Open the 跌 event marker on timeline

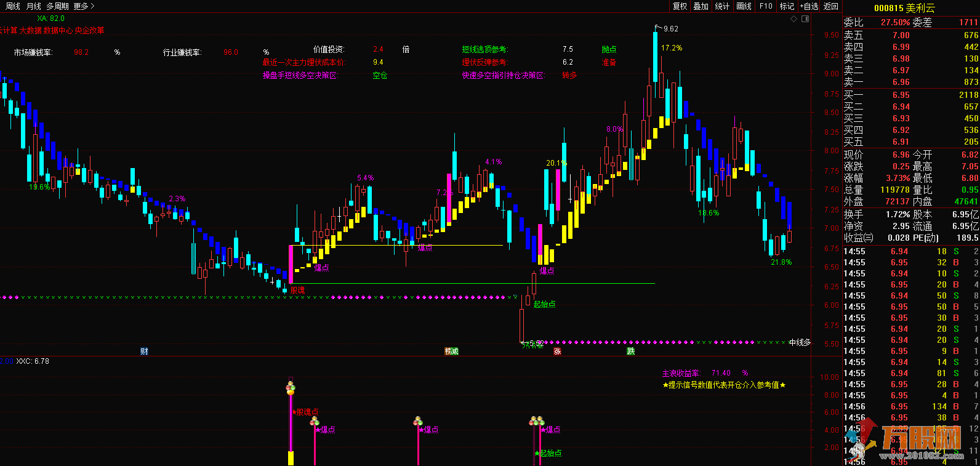pos(631,351)
